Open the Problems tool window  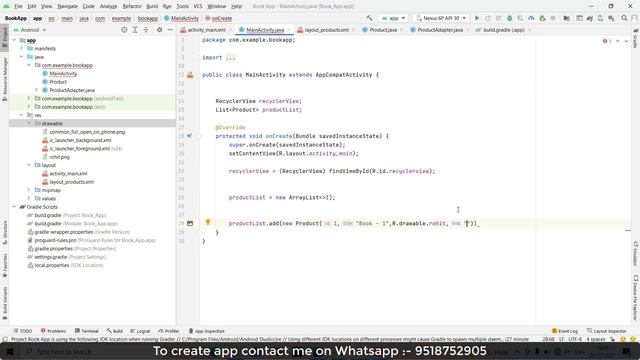(53, 331)
